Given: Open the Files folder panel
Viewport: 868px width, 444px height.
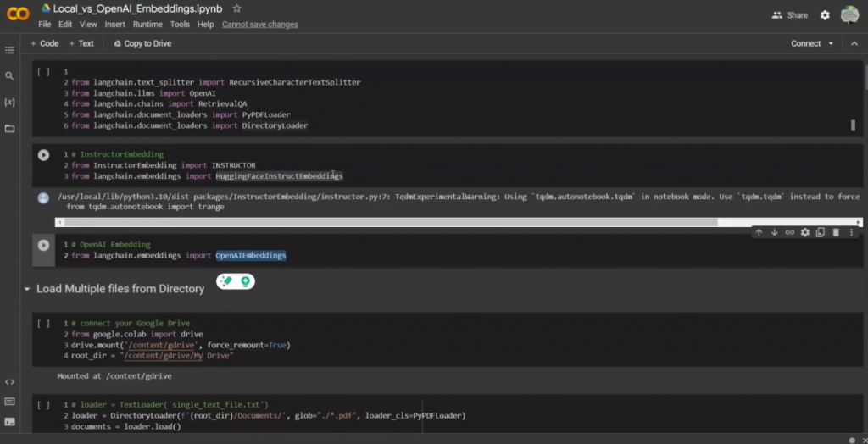Looking at the screenshot, I should (x=9, y=129).
